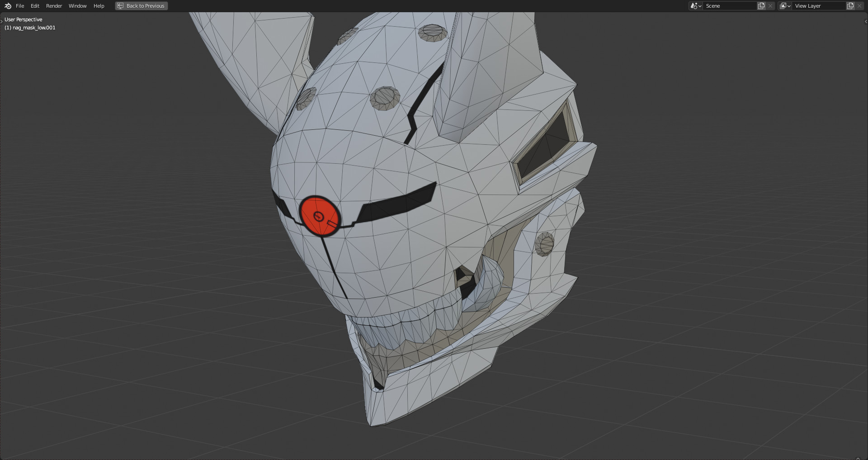This screenshot has width=868, height=460.
Task: Open the Help menu
Action: point(99,6)
